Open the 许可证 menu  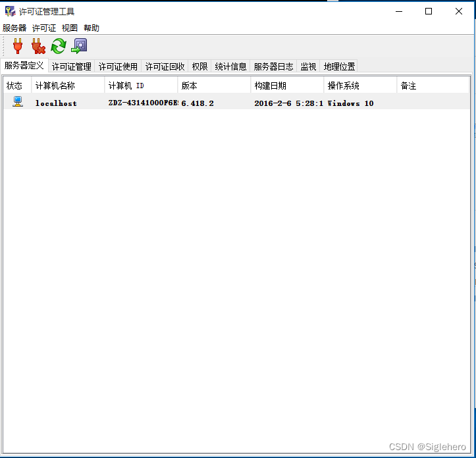44,28
